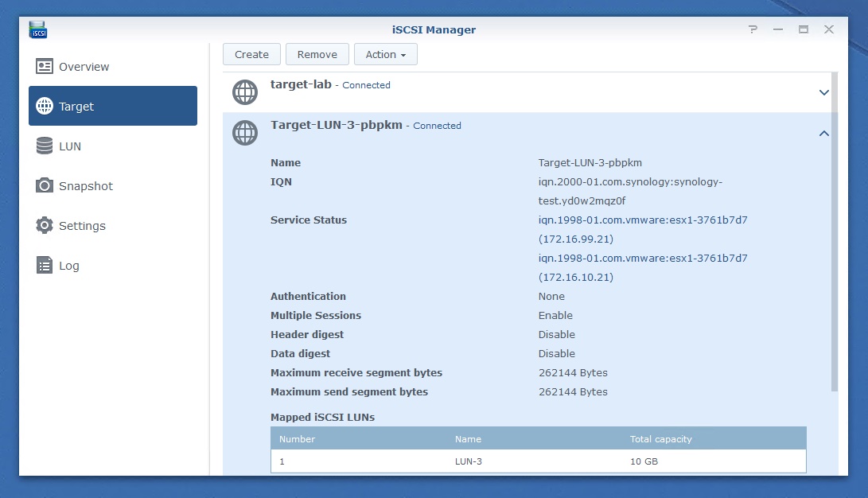868x498 pixels.
Task: Click the Total capacity column header
Action: (x=660, y=439)
